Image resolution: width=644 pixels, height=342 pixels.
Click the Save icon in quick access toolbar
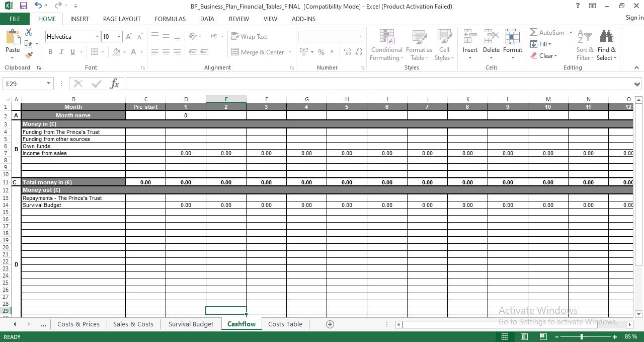(x=23, y=6)
